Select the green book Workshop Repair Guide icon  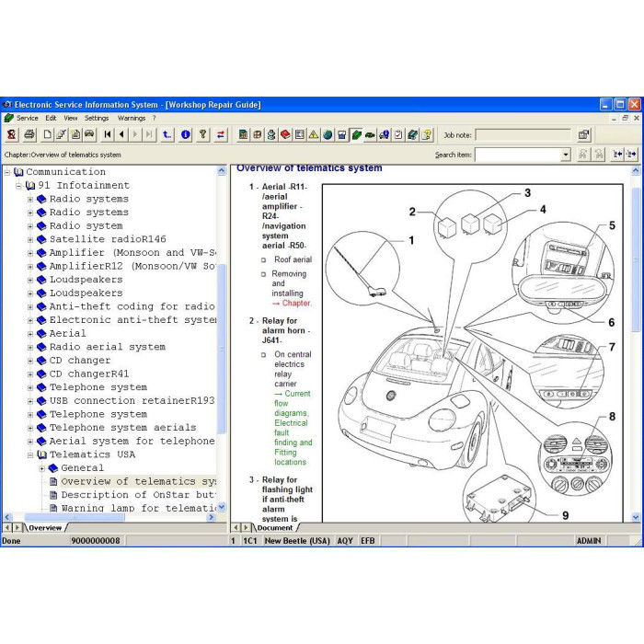tap(356, 134)
